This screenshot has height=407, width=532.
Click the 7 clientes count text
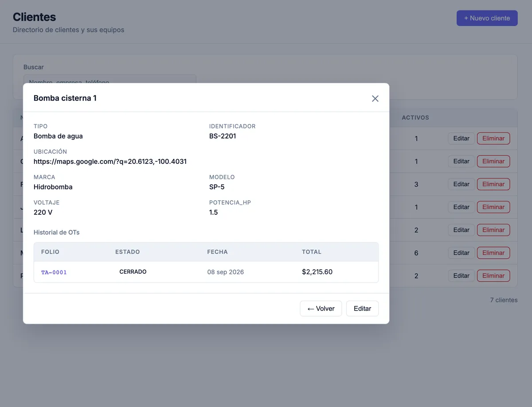point(504,300)
